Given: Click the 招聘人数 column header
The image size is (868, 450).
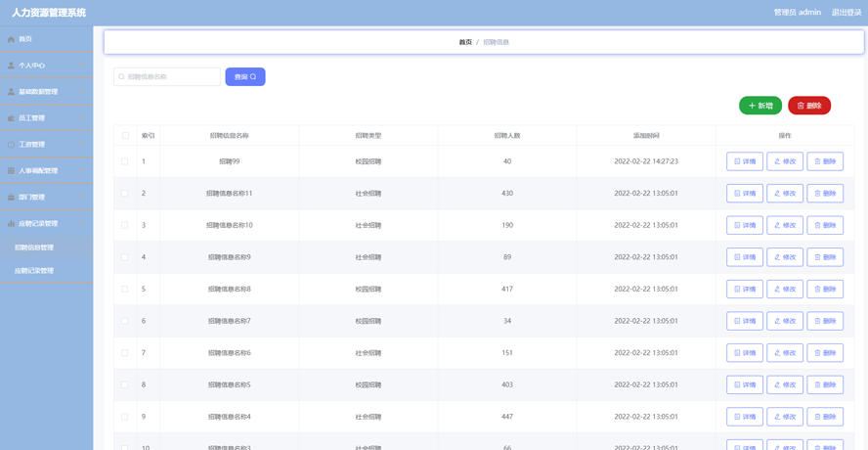Looking at the screenshot, I should click(507, 136).
